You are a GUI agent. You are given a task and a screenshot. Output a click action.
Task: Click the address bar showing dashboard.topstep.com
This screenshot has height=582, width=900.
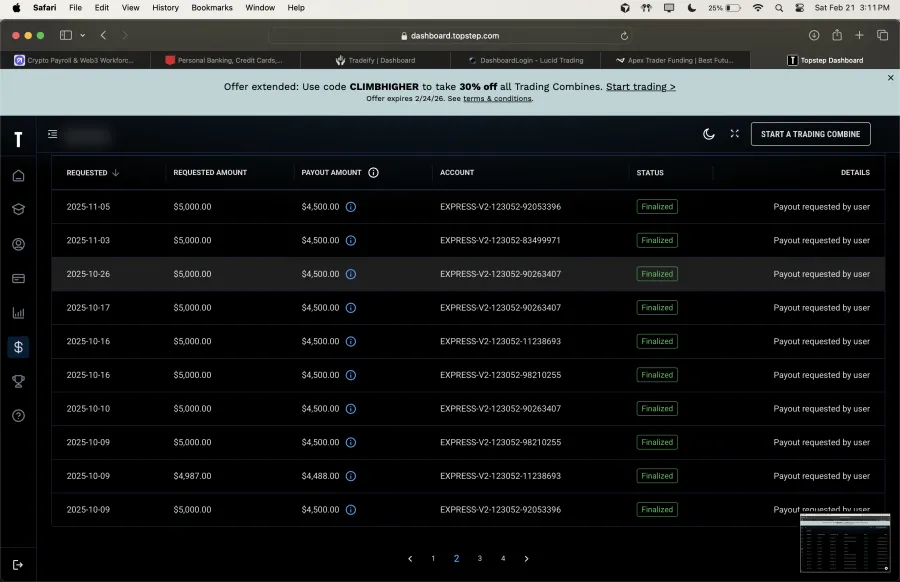[450, 36]
